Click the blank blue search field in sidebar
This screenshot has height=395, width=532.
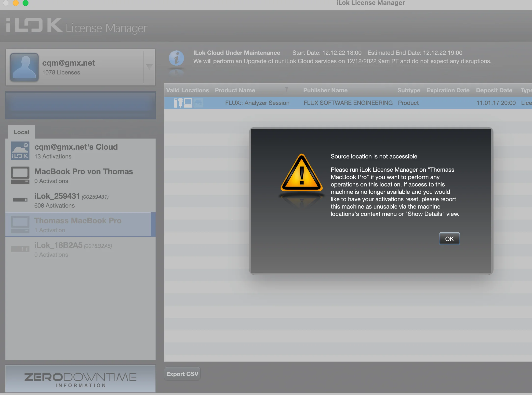point(80,105)
